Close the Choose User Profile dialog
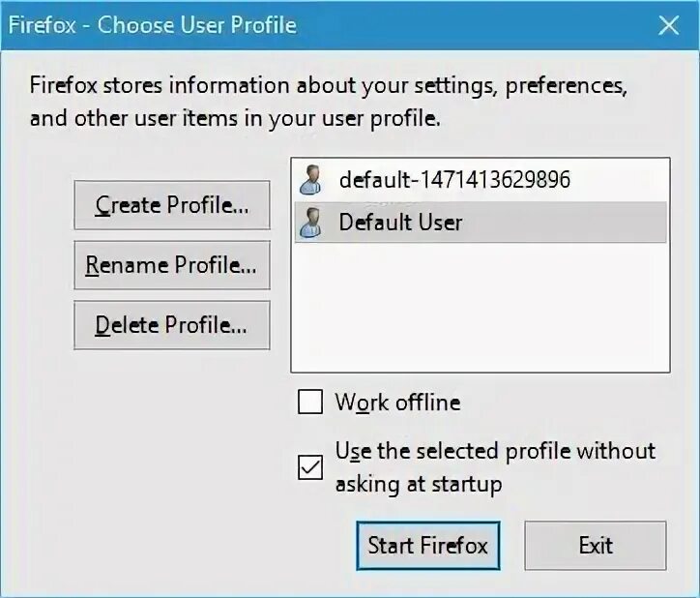This screenshot has height=598, width=700. pos(668,25)
